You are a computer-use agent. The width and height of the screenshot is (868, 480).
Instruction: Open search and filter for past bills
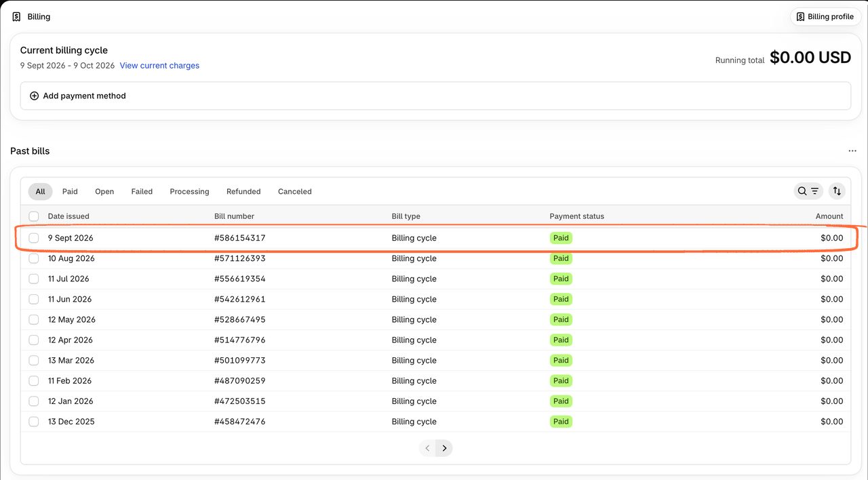(808, 191)
